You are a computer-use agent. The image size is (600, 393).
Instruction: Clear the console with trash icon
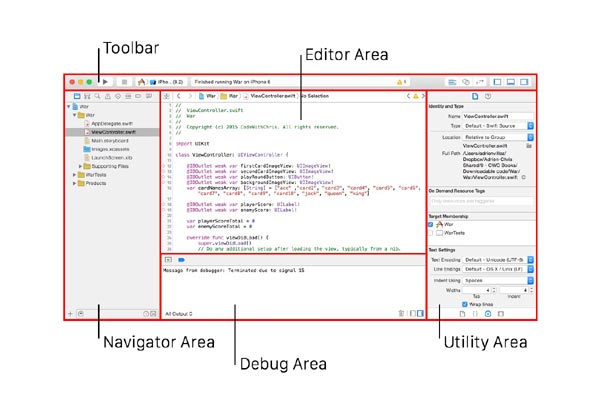coord(401,313)
